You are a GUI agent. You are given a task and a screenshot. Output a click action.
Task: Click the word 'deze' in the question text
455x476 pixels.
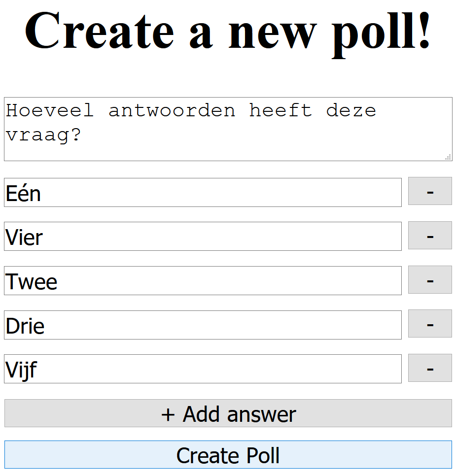(351, 110)
